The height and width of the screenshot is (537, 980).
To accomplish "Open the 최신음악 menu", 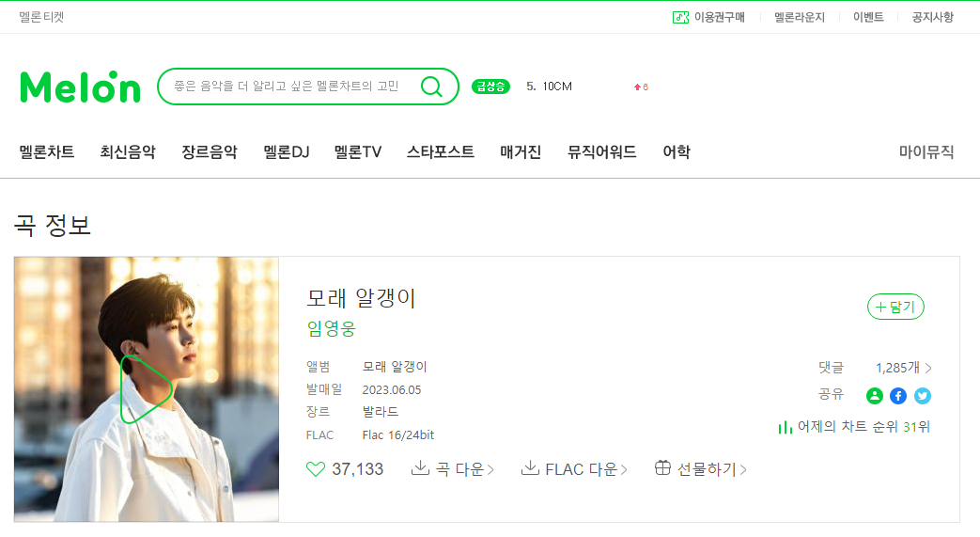I will (x=128, y=152).
